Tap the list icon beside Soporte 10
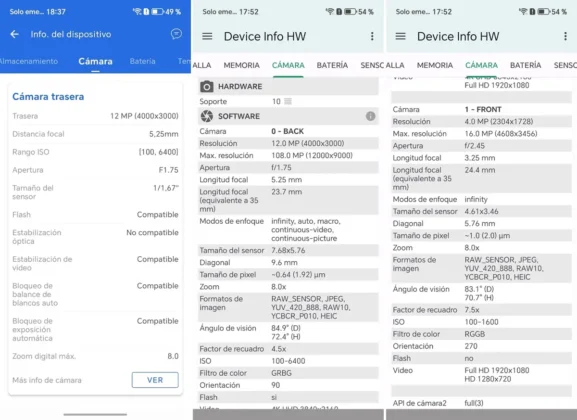Image resolution: width=577 pixels, height=420 pixels. pos(288,101)
